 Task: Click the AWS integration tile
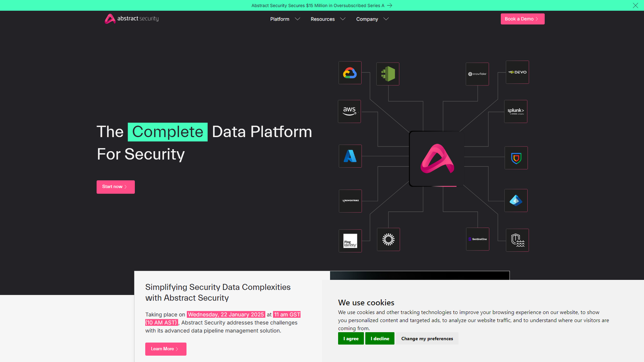349,111
